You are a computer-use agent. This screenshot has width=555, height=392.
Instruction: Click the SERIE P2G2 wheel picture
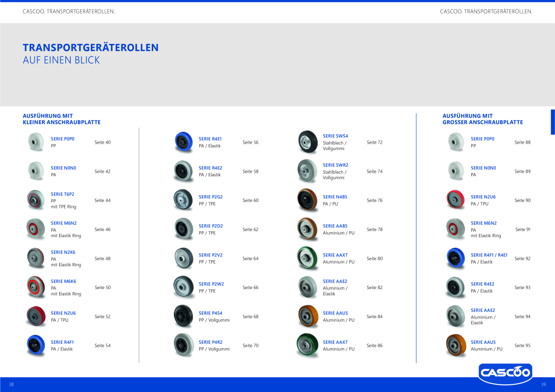click(184, 200)
